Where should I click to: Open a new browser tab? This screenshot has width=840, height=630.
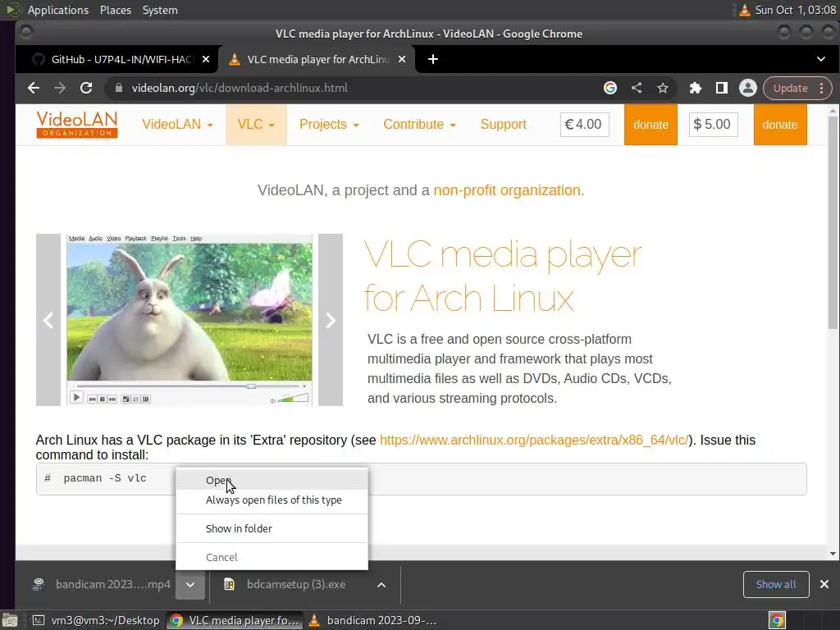pos(433,59)
